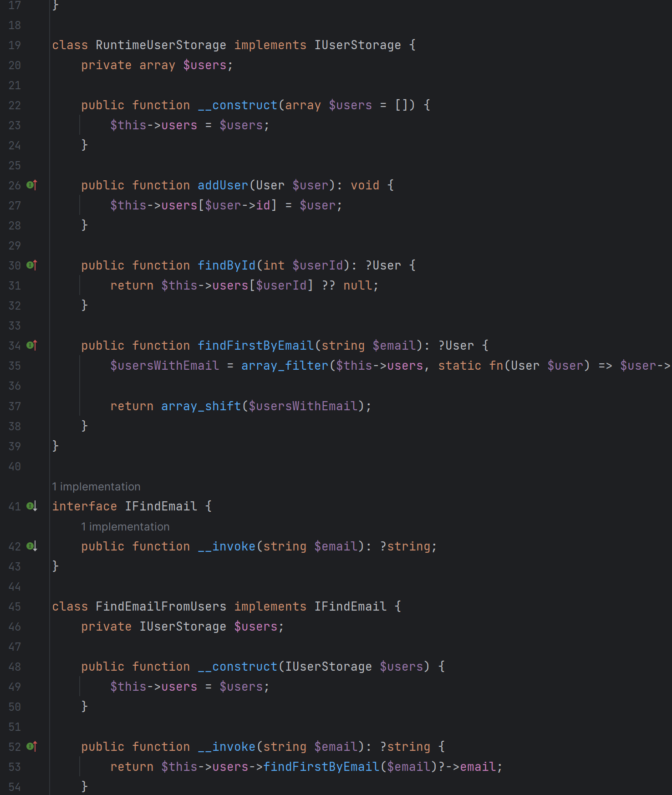
Task: Click the 'private array $users' declaration on line 20
Action: tap(157, 65)
